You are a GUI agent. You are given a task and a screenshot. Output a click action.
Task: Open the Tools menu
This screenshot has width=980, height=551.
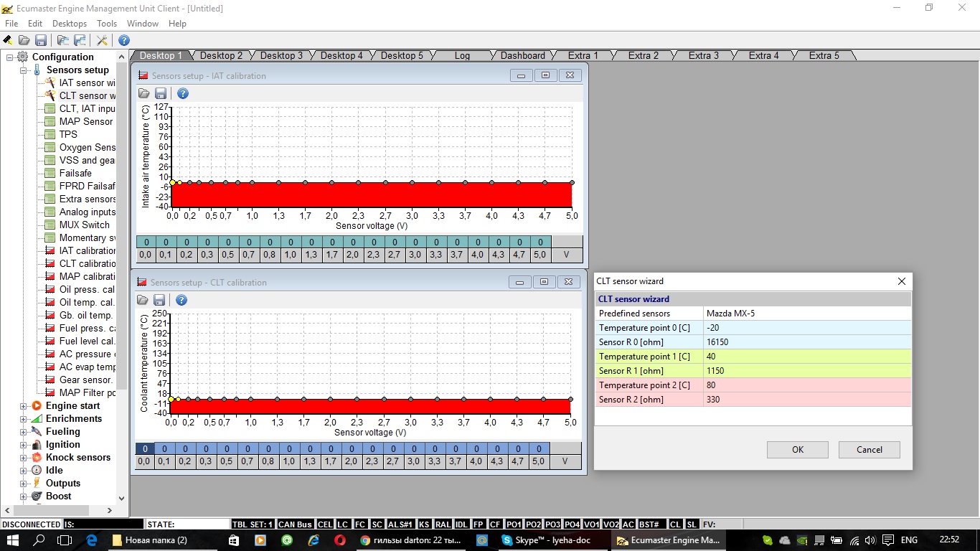coord(107,24)
